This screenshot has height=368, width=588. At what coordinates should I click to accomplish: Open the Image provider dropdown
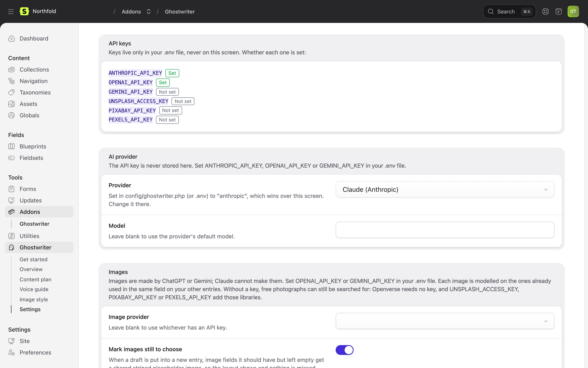(445, 321)
